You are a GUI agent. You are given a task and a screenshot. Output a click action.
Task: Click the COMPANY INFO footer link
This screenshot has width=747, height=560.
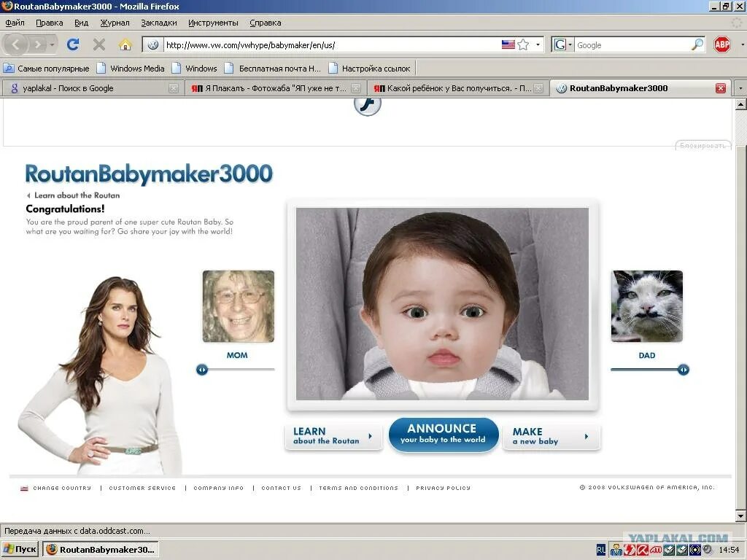click(218, 488)
